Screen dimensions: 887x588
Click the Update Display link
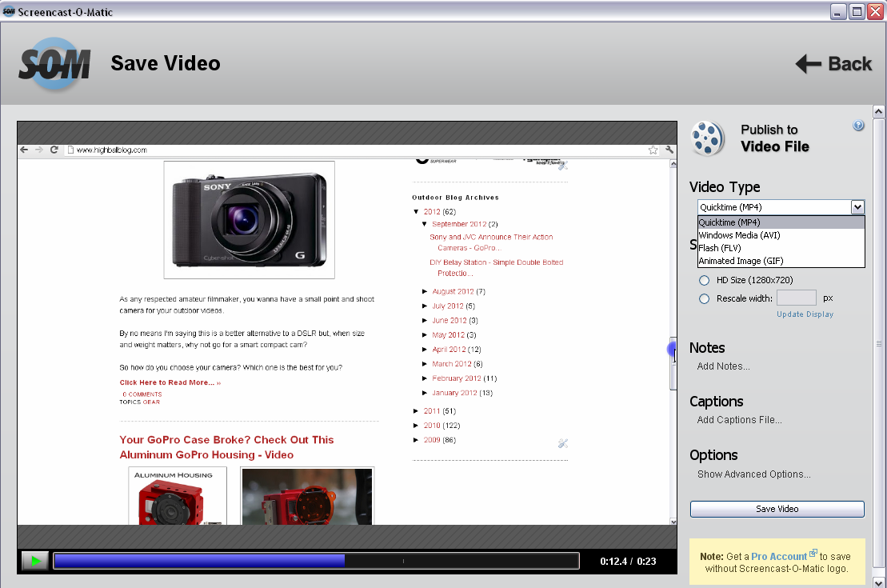click(x=805, y=314)
